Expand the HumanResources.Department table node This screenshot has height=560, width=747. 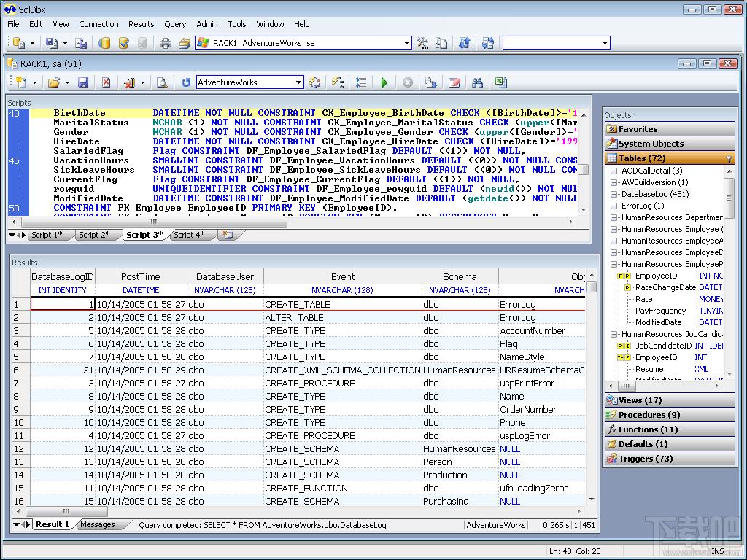614,217
